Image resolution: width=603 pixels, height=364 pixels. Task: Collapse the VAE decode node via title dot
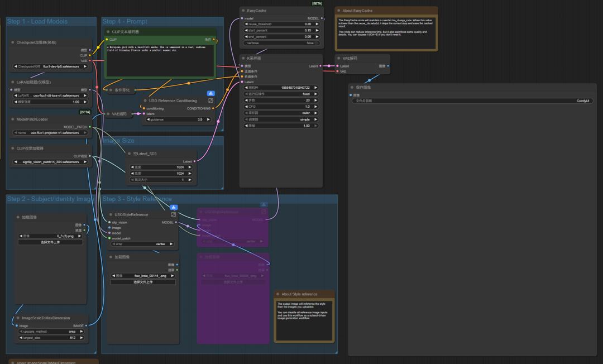338,58
